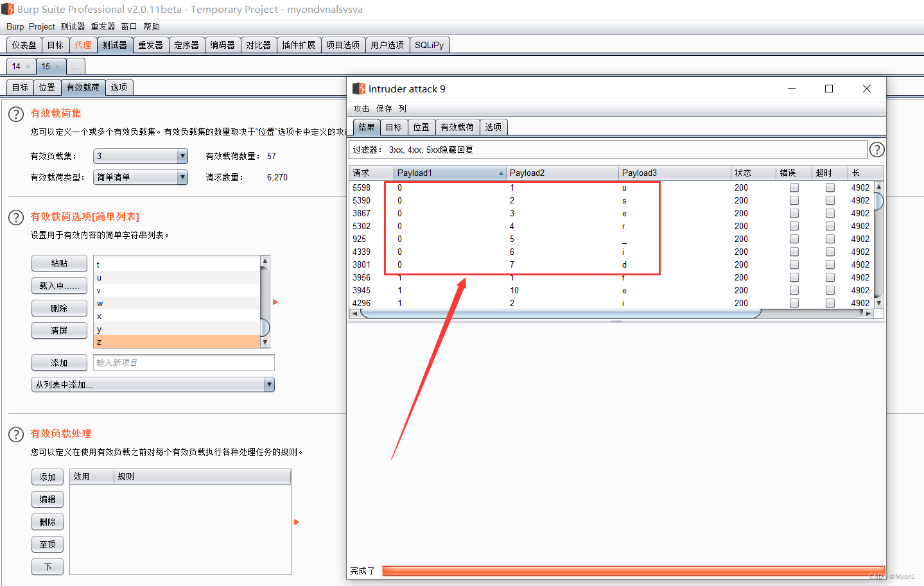Screen dimensions: 924x586
Task: Toggle 错误 checkbox for request 5302
Action: pos(794,226)
